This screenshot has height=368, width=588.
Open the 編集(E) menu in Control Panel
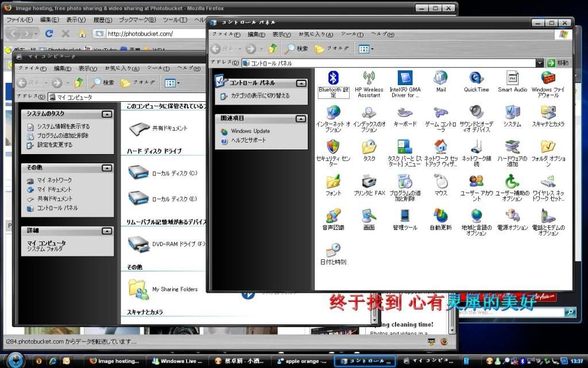256,34
